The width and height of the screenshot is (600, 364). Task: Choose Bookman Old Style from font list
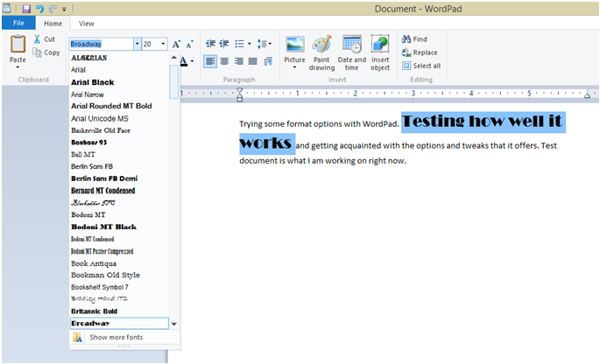click(x=105, y=275)
